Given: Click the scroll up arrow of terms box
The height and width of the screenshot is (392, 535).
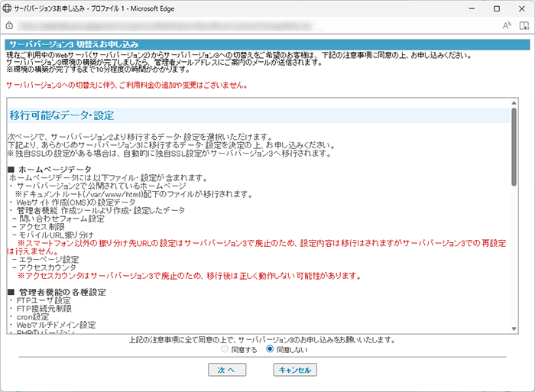Looking at the screenshot, I should (514, 103).
